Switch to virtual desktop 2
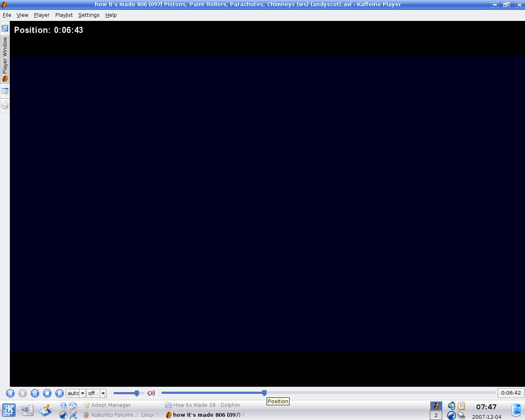The image size is (525, 420). [x=436, y=415]
